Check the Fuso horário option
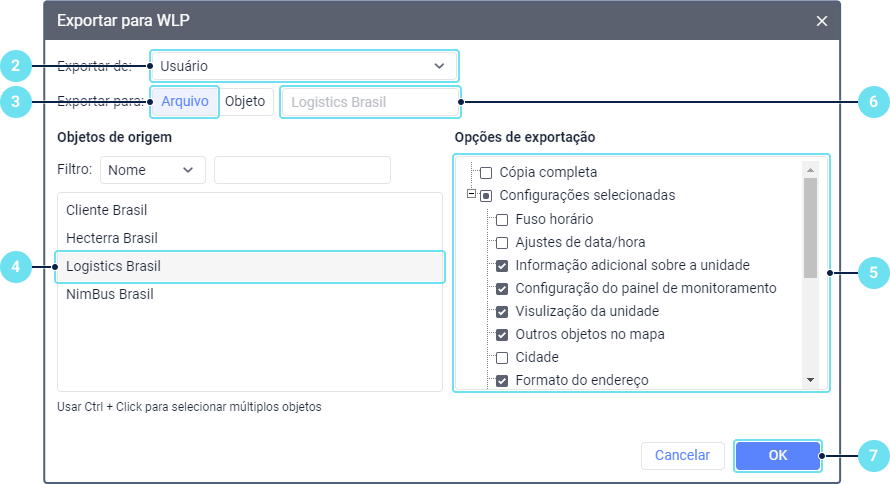The image size is (890, 484). pos(502,220)
